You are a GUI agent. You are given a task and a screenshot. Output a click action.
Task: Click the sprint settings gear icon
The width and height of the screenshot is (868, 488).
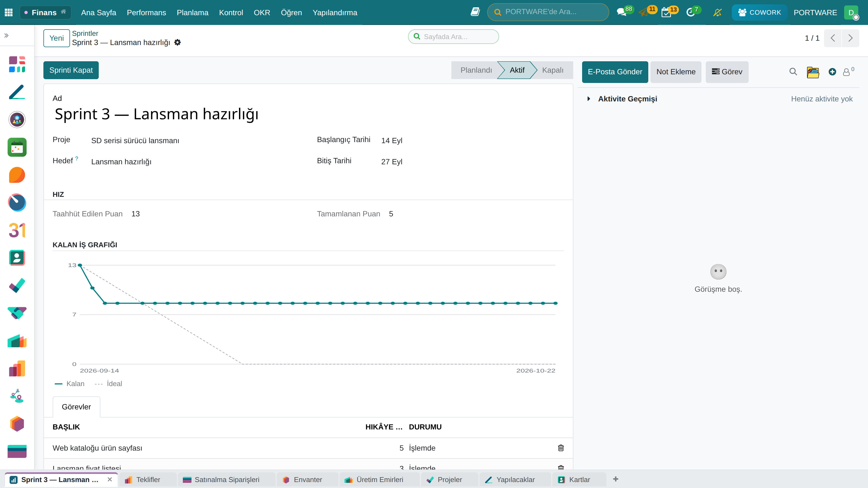point(178,43)
